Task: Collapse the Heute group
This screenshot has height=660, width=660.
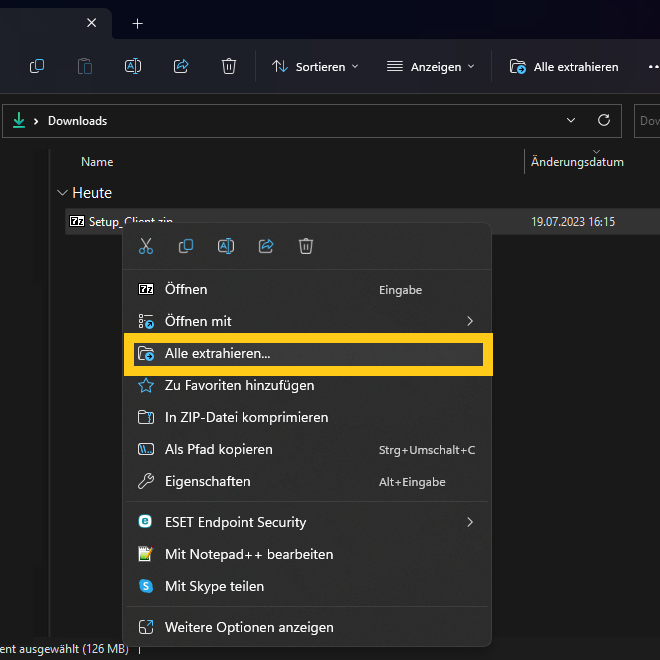Action: coord(63,193)
